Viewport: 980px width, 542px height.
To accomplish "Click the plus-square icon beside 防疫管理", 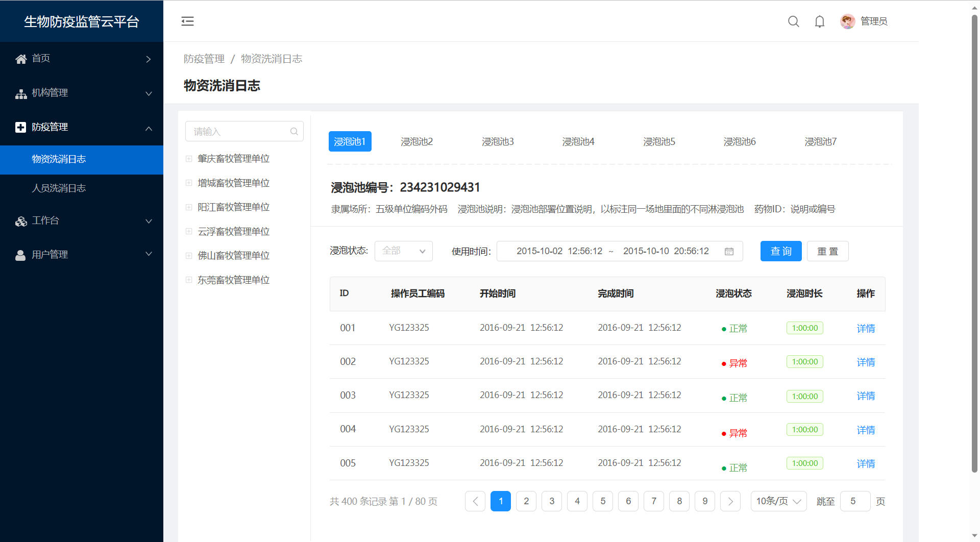I will (x=21, y=128).
